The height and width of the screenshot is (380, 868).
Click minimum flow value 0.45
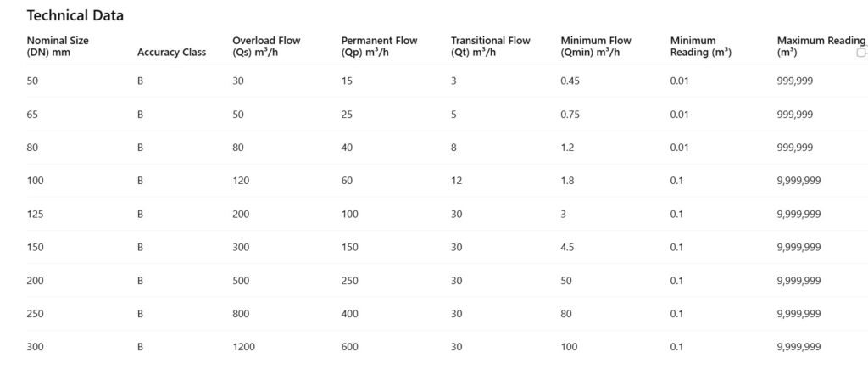coord(570,81)
